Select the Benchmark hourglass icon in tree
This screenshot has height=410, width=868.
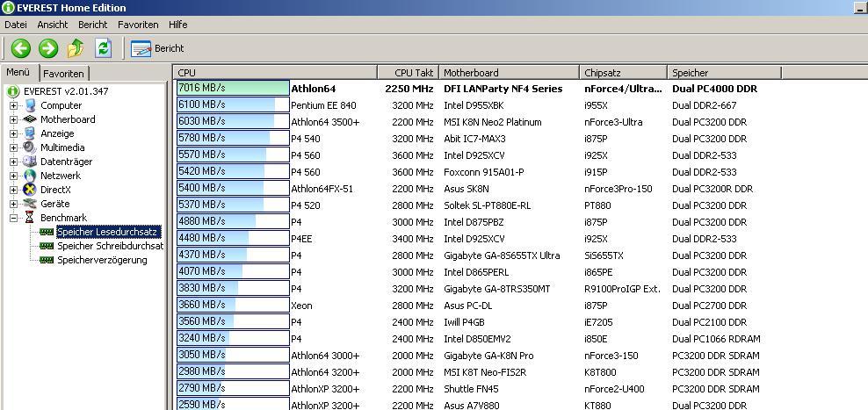pos(30,218)
